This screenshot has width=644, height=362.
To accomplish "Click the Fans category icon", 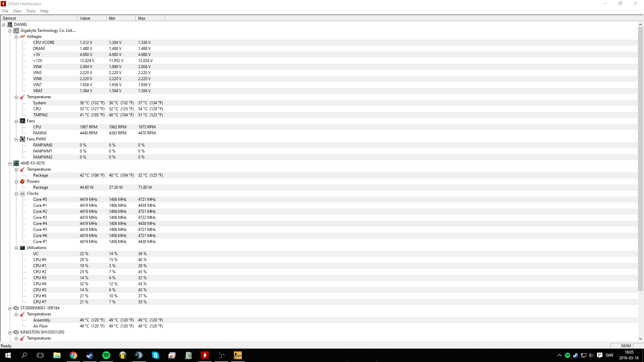I will click(22, 121).
